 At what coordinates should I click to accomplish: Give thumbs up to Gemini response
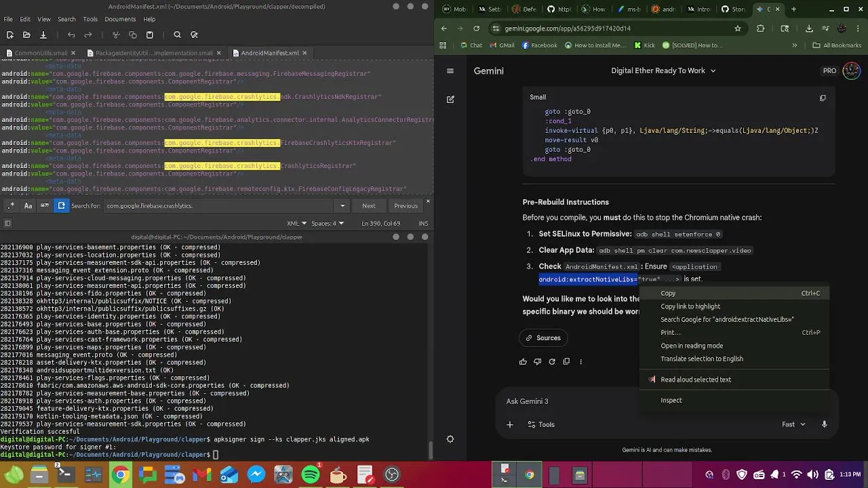click(523, 362)
